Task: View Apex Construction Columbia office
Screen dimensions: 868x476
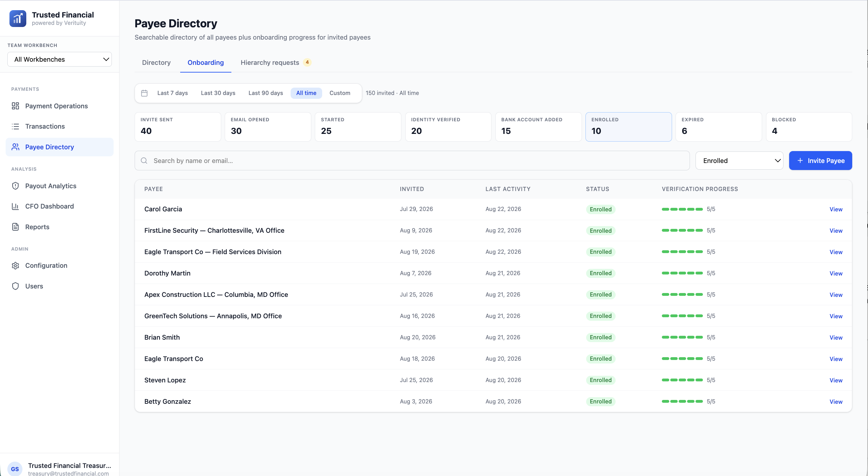Action: (836, 295)
